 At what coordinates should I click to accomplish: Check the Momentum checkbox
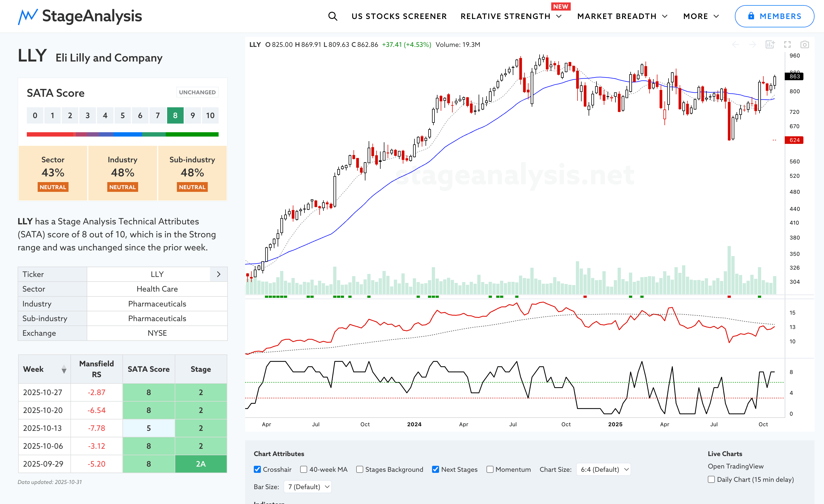click(x=490, y=469)
